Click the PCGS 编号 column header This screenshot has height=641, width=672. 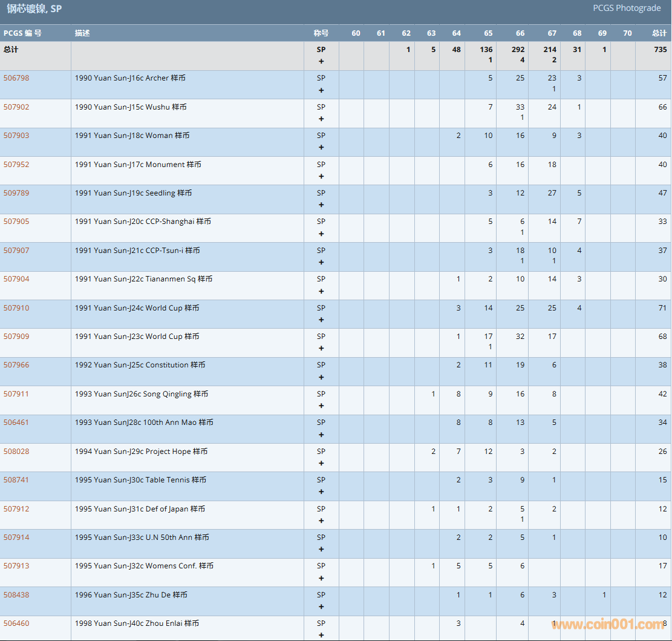(22, 33)
